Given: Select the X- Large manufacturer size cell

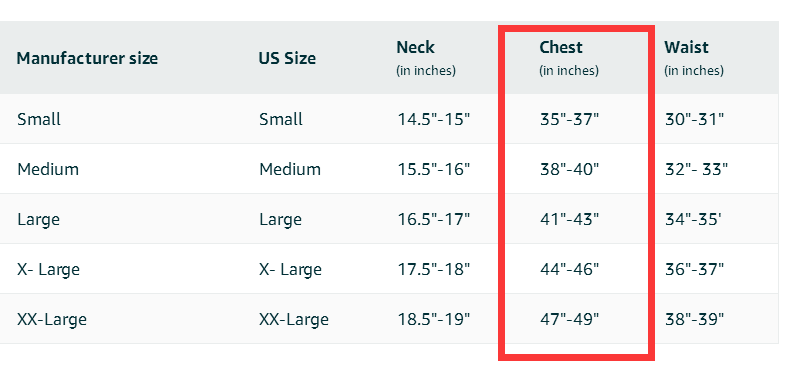Looking at the screenshot, I should click(x=48, y=269).
